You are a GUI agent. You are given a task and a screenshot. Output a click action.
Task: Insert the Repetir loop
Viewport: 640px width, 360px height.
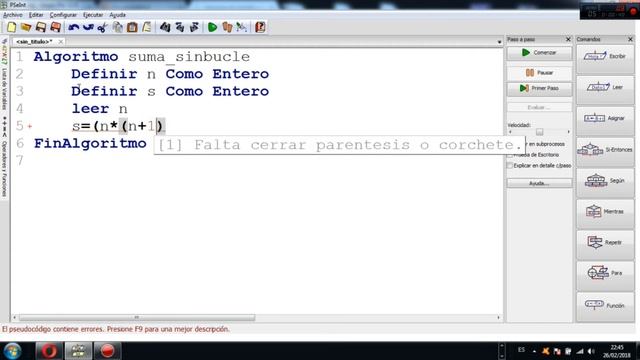[605, 243]
